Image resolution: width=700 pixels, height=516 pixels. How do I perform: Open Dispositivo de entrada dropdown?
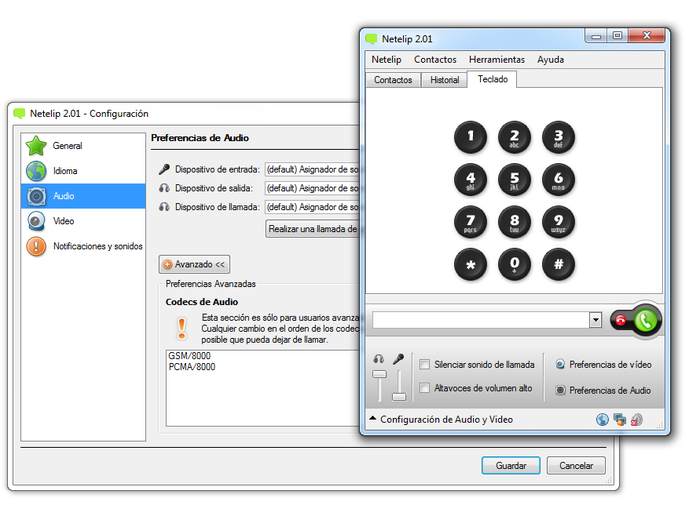312,170
